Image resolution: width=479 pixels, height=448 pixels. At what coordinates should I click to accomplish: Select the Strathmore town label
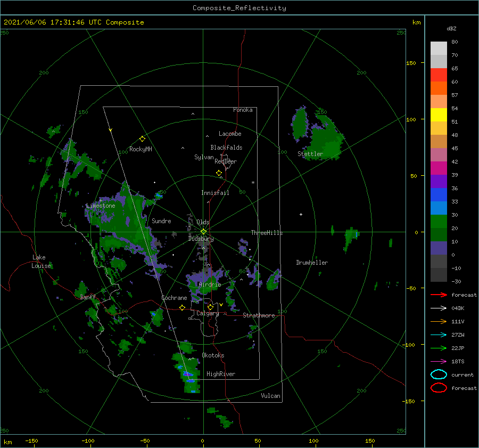[259, 315]
